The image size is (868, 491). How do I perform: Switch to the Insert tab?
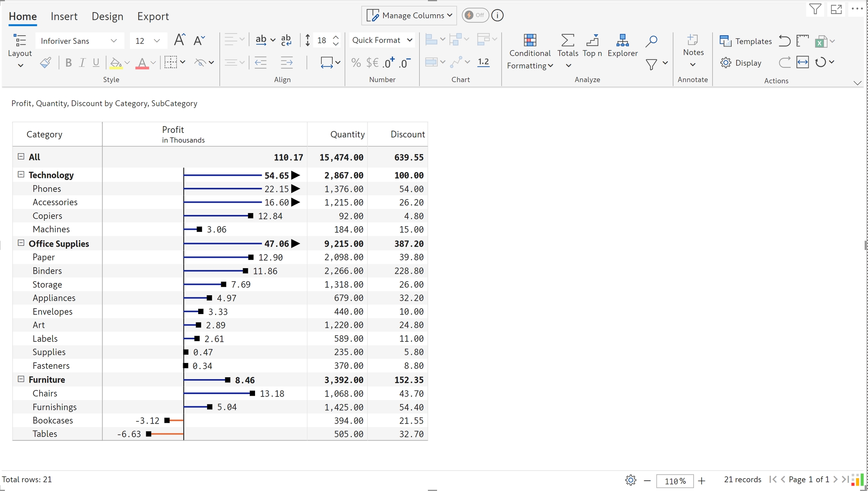click(x=64, y=16)
